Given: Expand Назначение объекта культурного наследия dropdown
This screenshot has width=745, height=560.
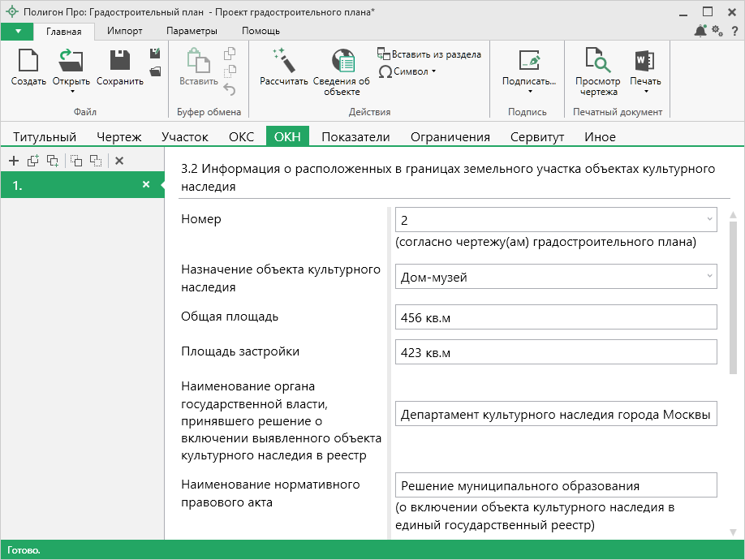Looking at the screenshot, I should 709,277.
